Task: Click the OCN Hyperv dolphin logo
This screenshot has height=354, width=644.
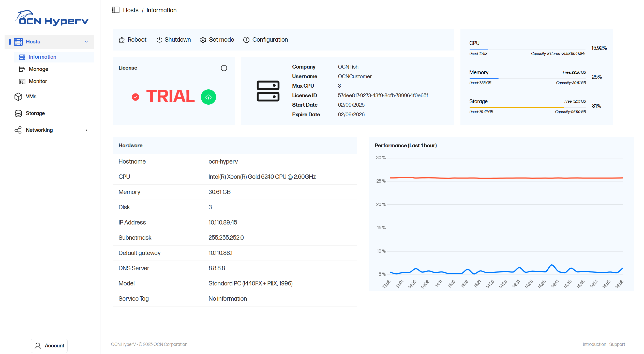Action: coord(52,18)
